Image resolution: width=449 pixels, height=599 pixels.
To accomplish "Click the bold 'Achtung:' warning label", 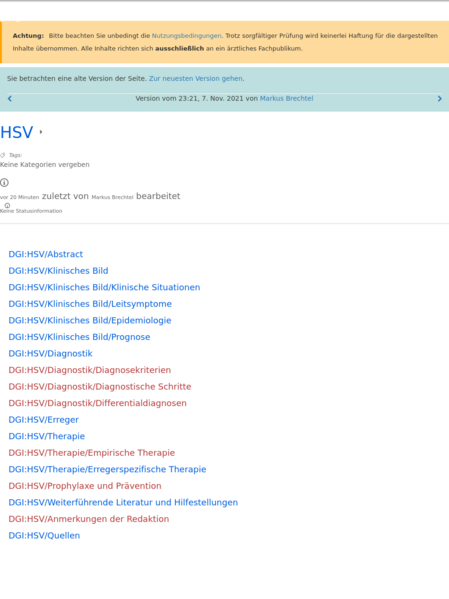I will pyautogui.click(x=28, y=36).
